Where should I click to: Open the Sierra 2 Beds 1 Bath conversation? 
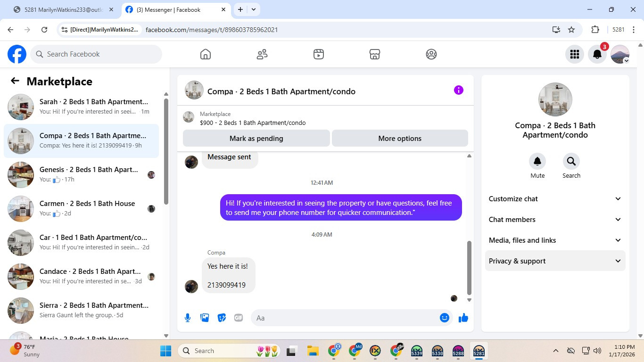81,311
